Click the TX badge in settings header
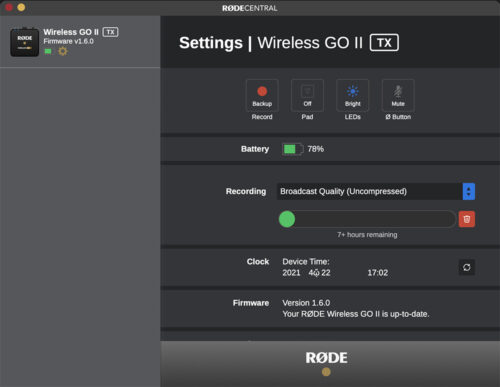Image resolution: width=500 pixels, height=387 pixels. (384, 43)
